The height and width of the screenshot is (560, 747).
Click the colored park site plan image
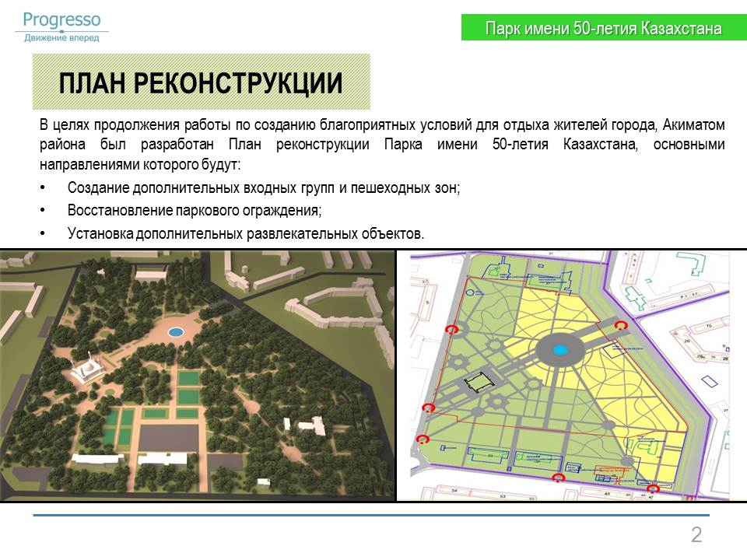coord(570,375)
